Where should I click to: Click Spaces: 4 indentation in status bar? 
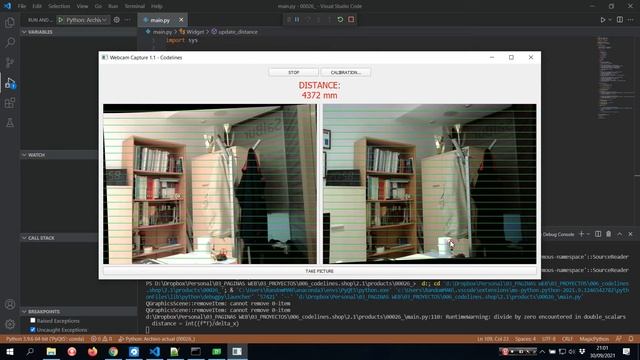[525, 339]
